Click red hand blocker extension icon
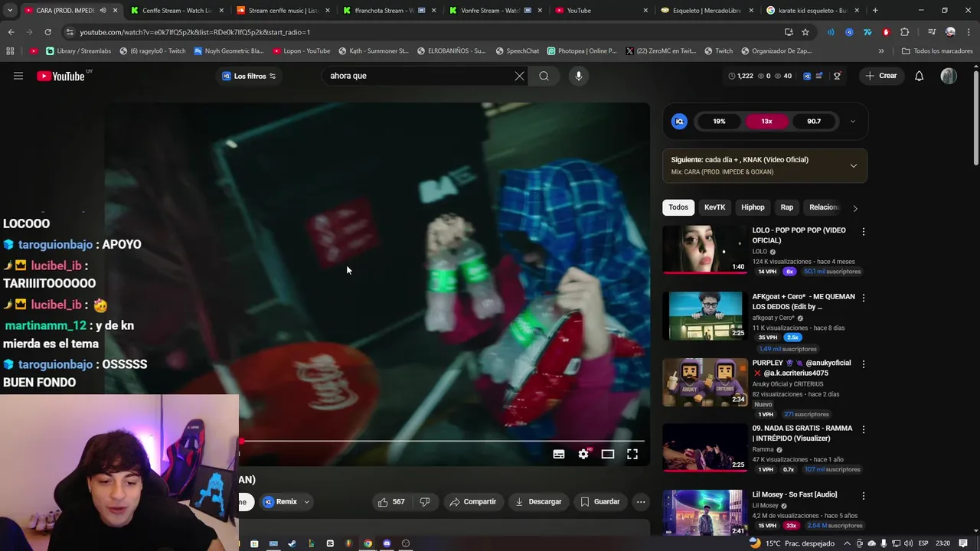 [886, 32]
